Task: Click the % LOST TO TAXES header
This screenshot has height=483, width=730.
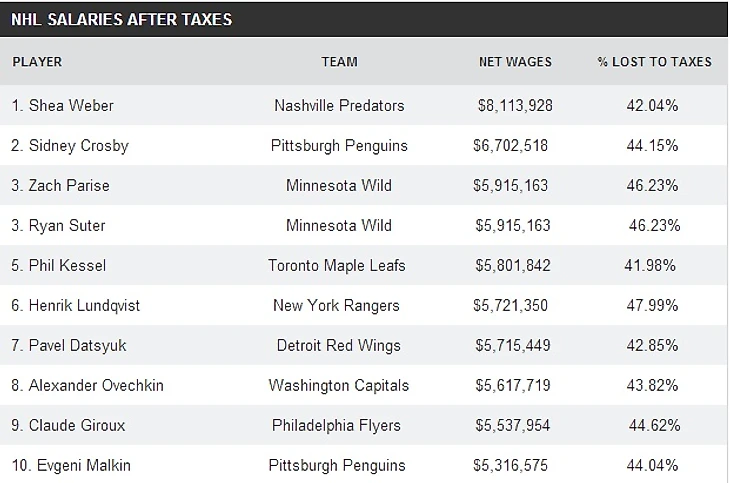Action: click(x=654, y=62)
